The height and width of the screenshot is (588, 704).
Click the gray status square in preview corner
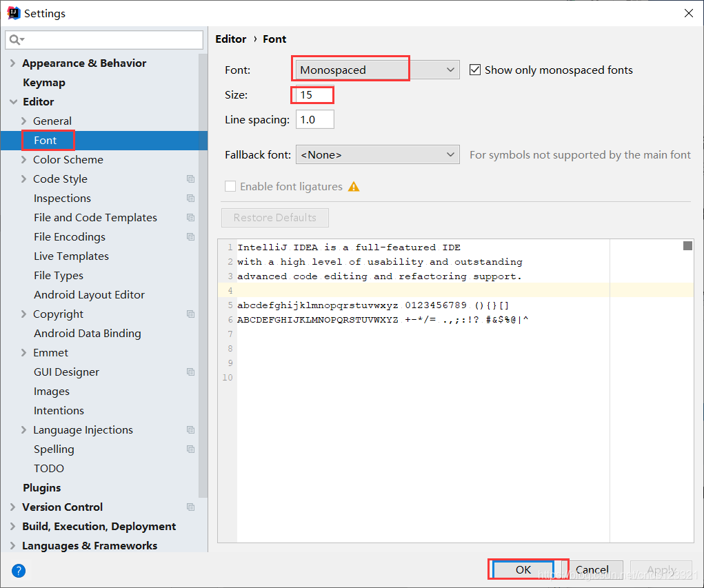(x=687, y=245)
